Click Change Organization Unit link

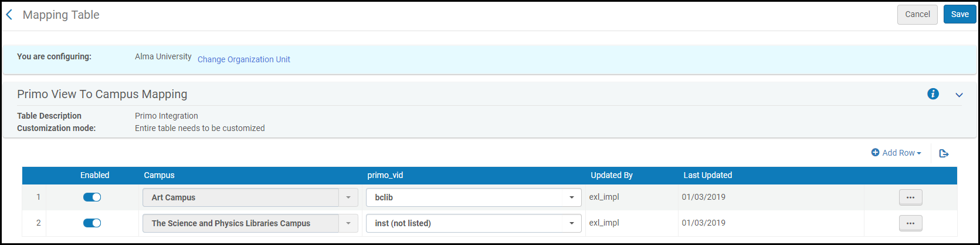pyautogui.click(x=244, y=59)
